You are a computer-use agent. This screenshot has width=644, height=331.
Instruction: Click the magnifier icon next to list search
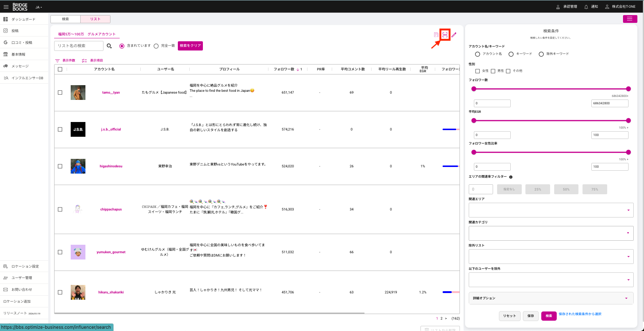coord(109,46)
